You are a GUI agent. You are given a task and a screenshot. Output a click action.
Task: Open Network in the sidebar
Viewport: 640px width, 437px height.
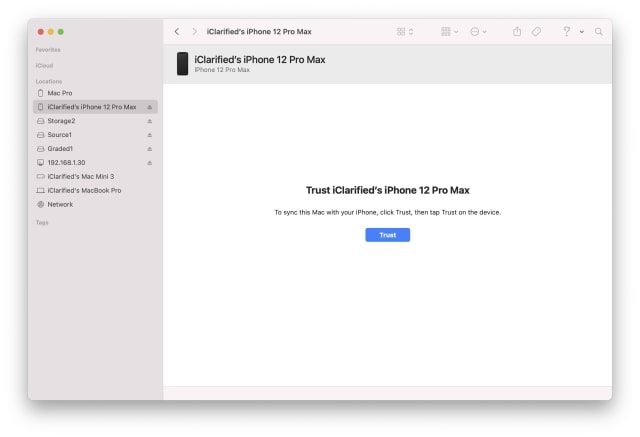click(x=60, y=204)
